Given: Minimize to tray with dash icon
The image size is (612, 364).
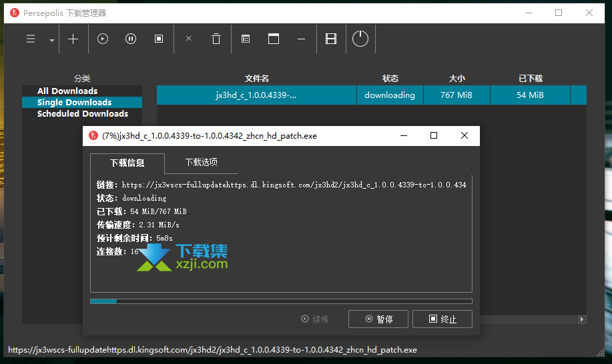Looking at the screenshot, I should click(301, 39).
